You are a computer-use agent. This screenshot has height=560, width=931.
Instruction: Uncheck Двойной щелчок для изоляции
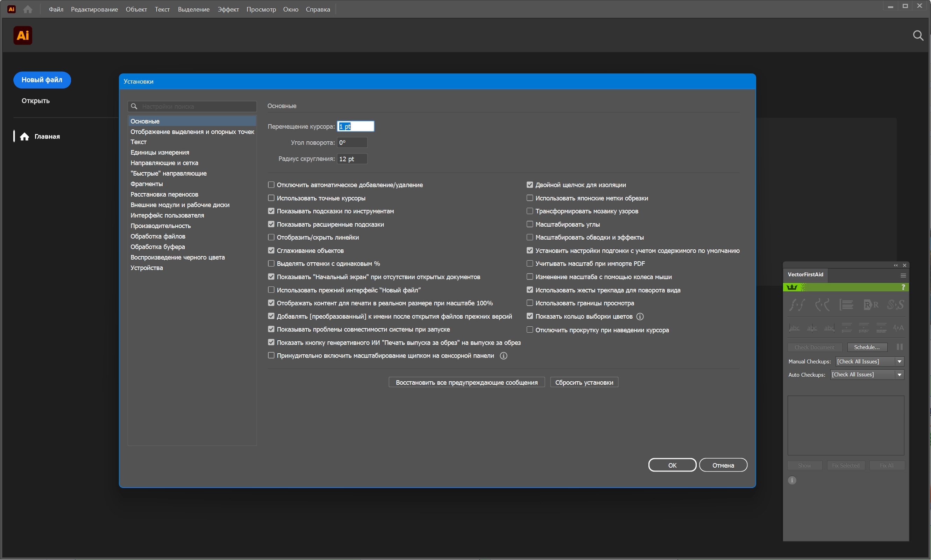click(x=530, y=185)
